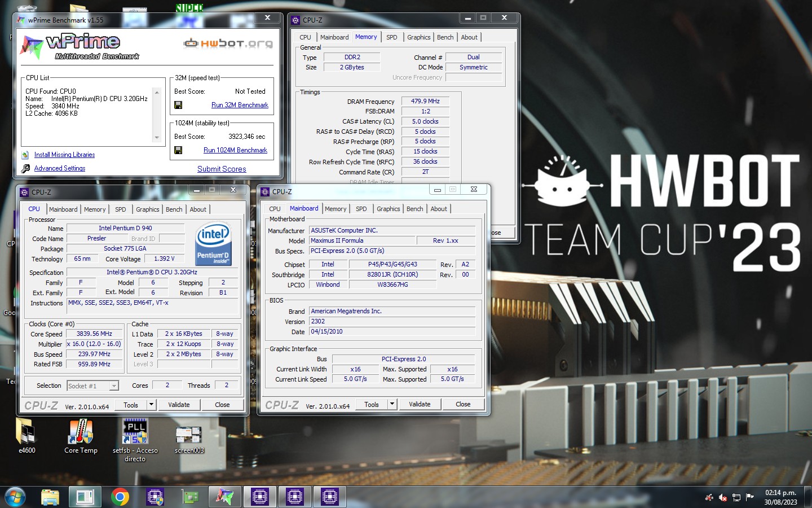The image size is (812, 508).
Task: Click the Core Speed value 3839.56 MHz
Action: point(94,334)
